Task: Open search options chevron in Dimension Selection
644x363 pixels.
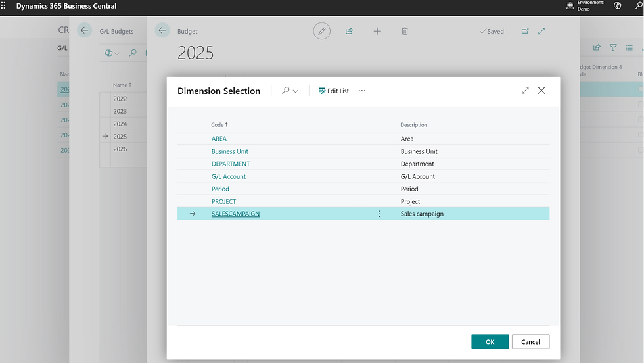Action: pos(295,91)
